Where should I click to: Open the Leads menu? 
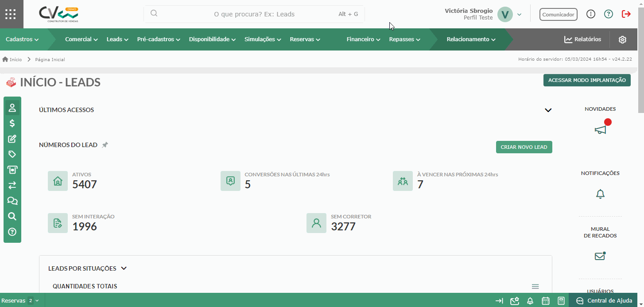click(117, 39)
